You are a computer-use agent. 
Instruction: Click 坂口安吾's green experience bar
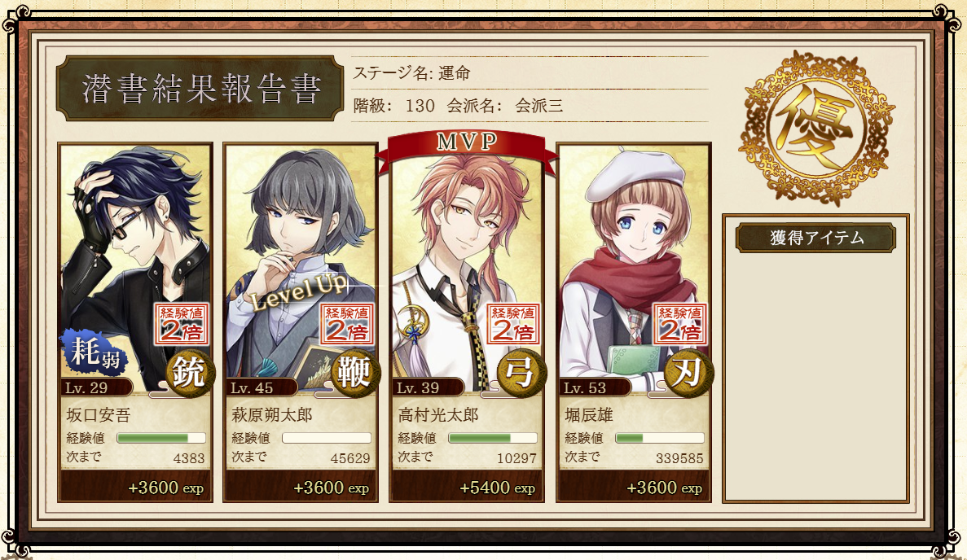[x=161, y=438]
